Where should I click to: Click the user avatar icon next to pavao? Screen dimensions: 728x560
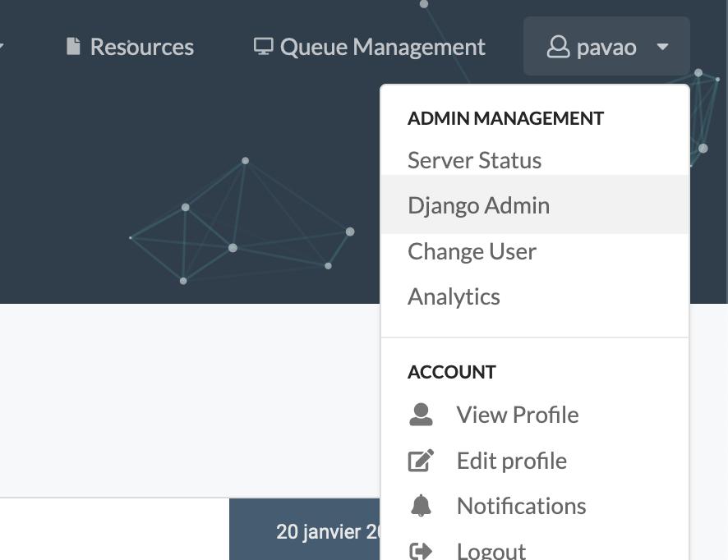click(560, 47)
